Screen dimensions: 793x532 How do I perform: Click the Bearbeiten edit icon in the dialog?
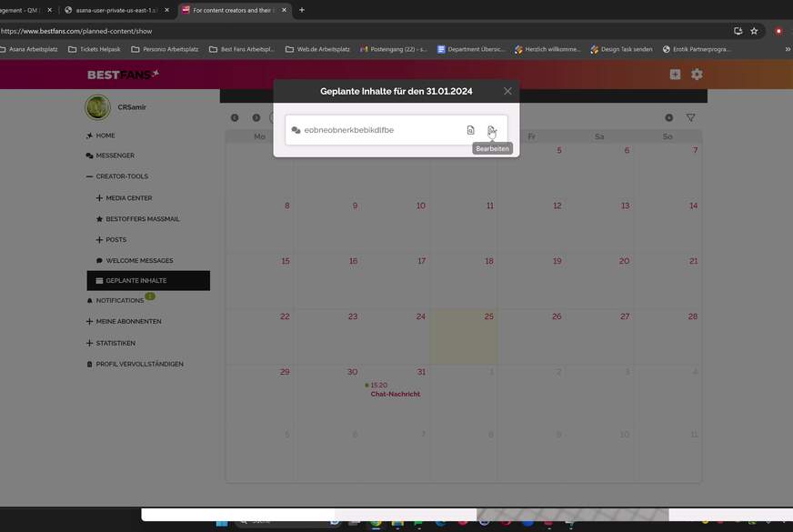[x=491, y=130]
